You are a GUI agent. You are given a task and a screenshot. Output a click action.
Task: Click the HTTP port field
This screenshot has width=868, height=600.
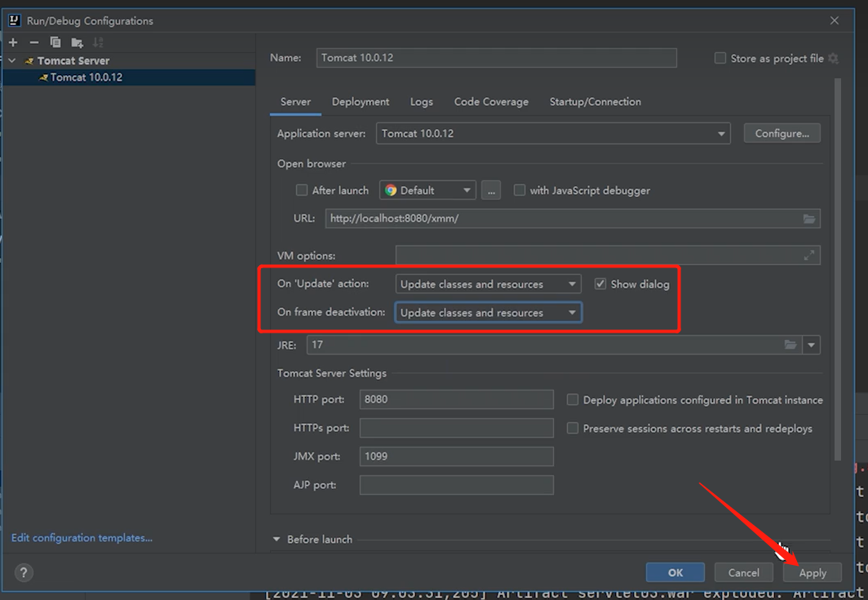[457, 399]
